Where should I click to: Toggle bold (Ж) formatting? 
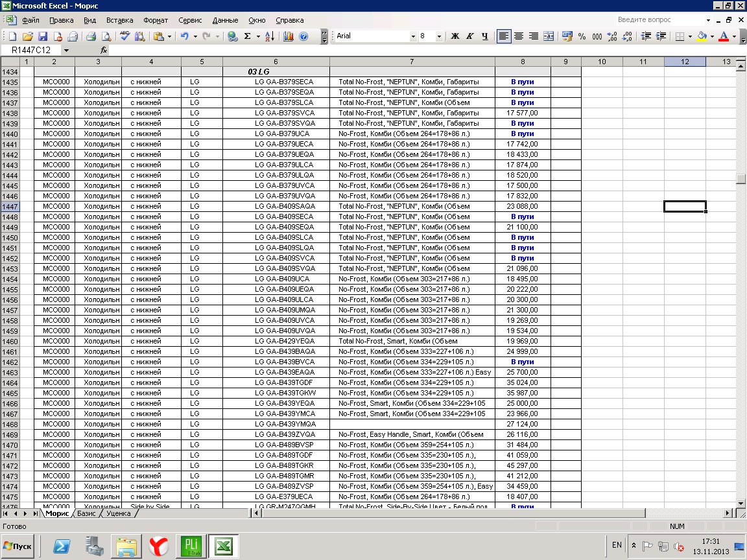[x=455, y=36]
